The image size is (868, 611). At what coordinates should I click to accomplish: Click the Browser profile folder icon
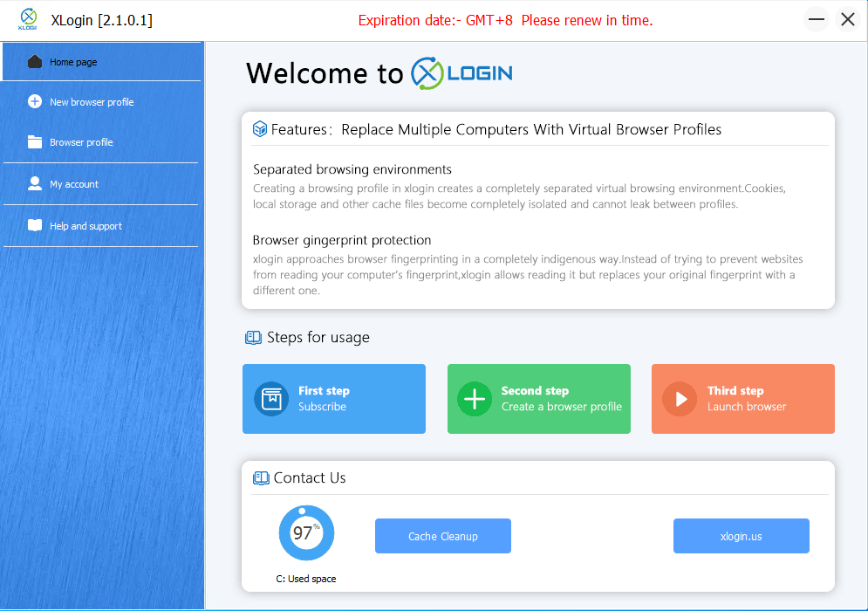pos(35,142)
